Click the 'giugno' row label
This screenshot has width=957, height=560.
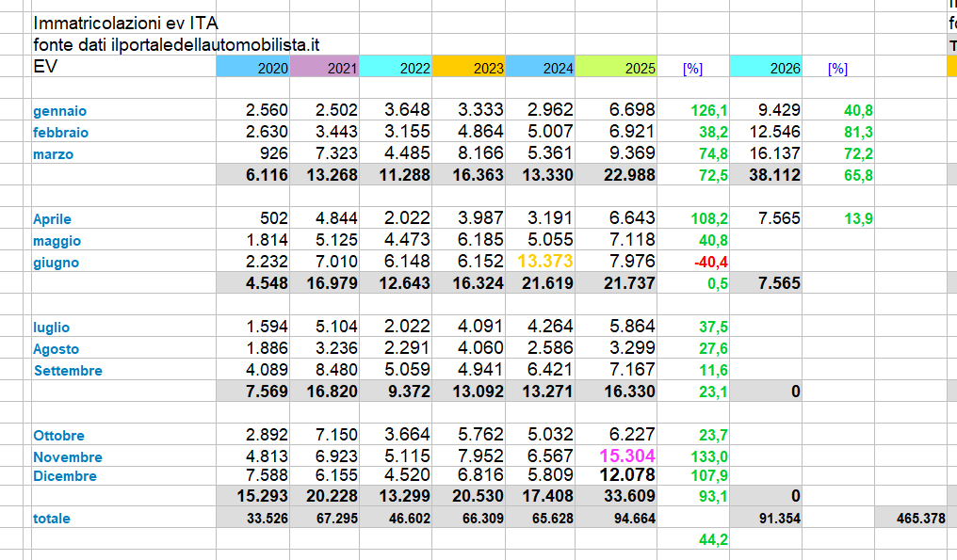57,263
